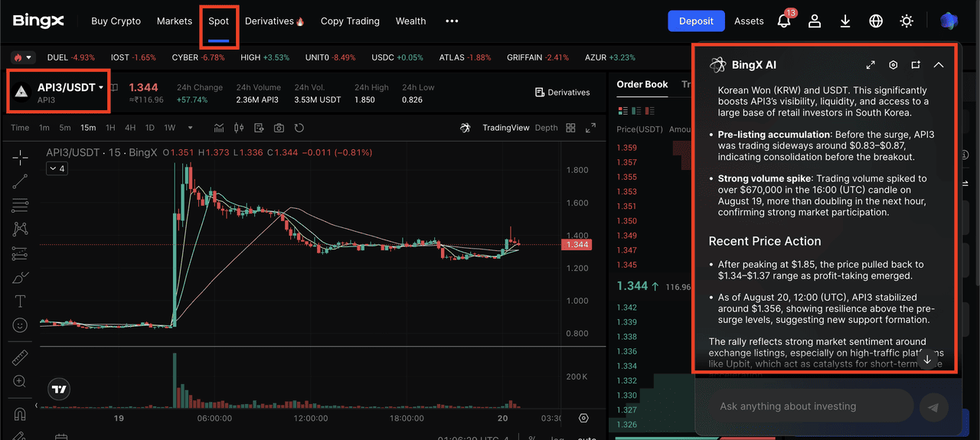Viewport: 980px width, 440px height.
Task: Expand more time interval options
Action: (x=191, y=128)
